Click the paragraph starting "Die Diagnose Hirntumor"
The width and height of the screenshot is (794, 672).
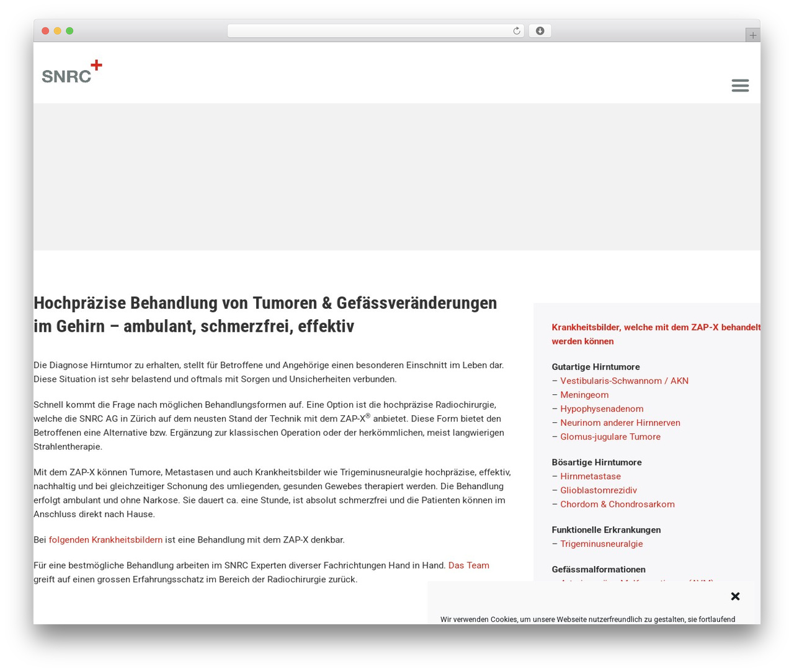tap(269, 372)
